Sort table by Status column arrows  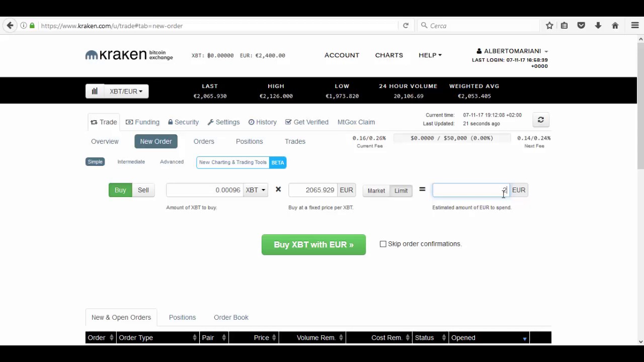(x=444, y=338)
